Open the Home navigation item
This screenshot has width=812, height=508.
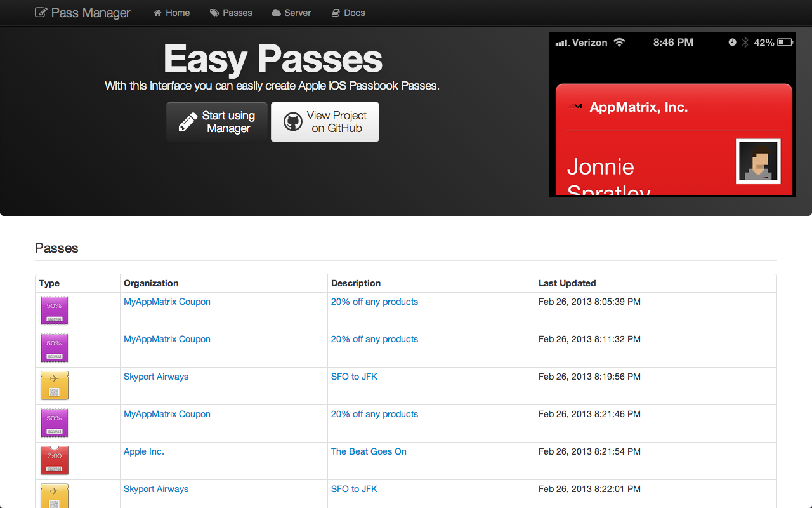[171, 13]
